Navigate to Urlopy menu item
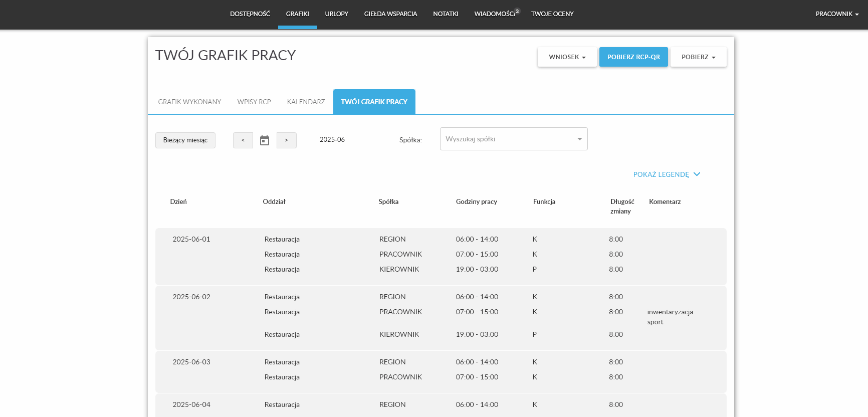The width and height of the screenshot is (868, 417). coord(336,14)
